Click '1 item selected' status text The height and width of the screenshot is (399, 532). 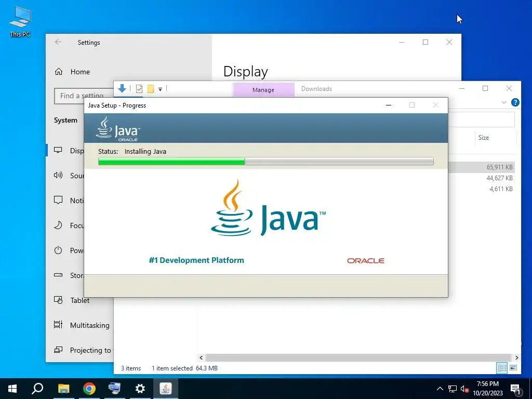172,368
